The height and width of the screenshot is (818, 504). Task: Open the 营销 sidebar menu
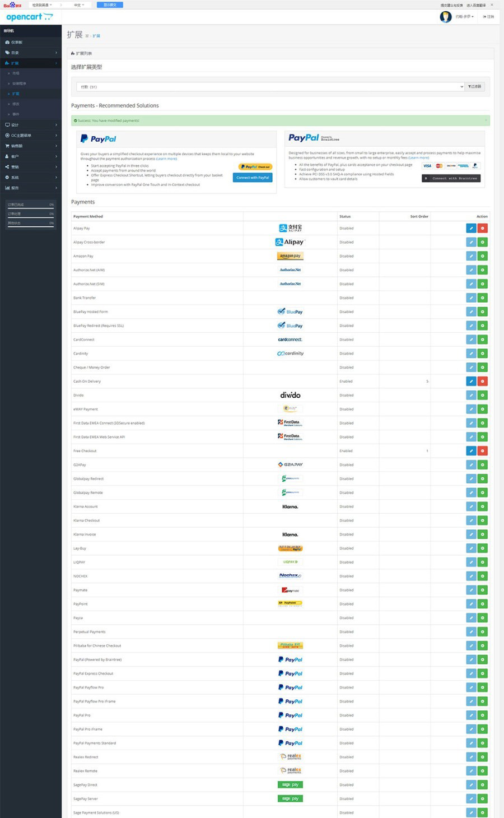[x=31, y=167]
